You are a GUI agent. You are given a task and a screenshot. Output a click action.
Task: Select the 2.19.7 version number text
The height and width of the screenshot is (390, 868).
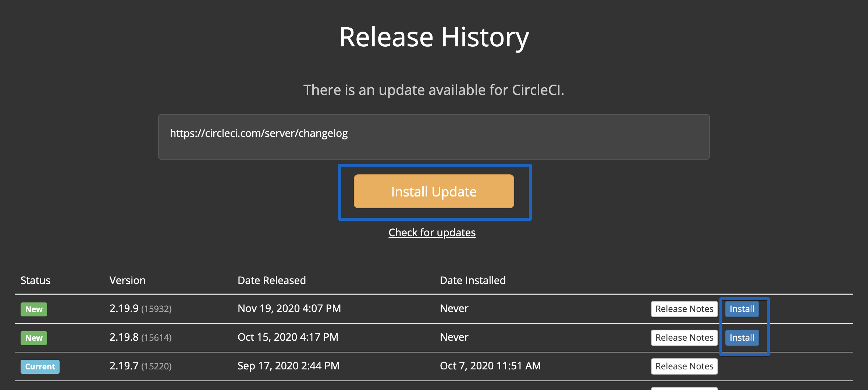pyautogui.click(x=124, y=366)
